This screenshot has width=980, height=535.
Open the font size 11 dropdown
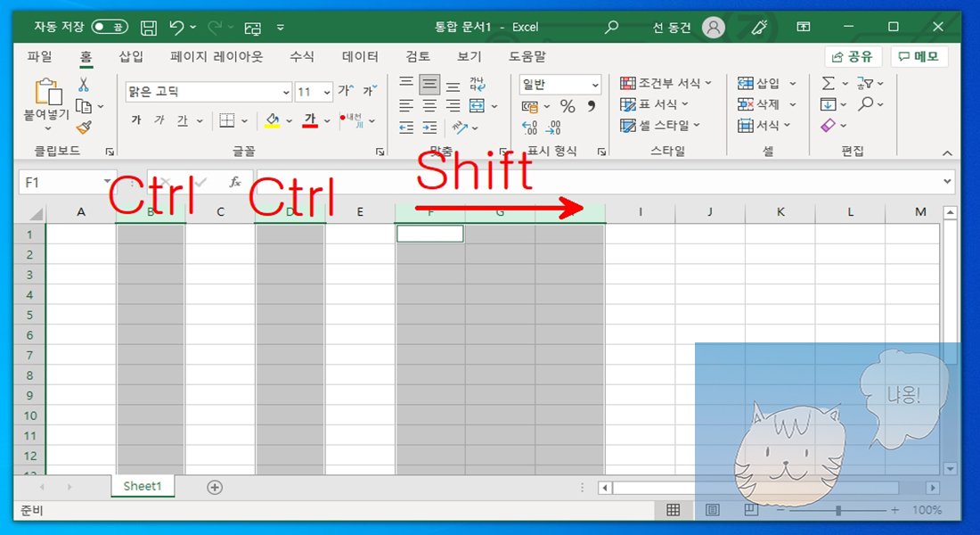(x=326, y=92)
